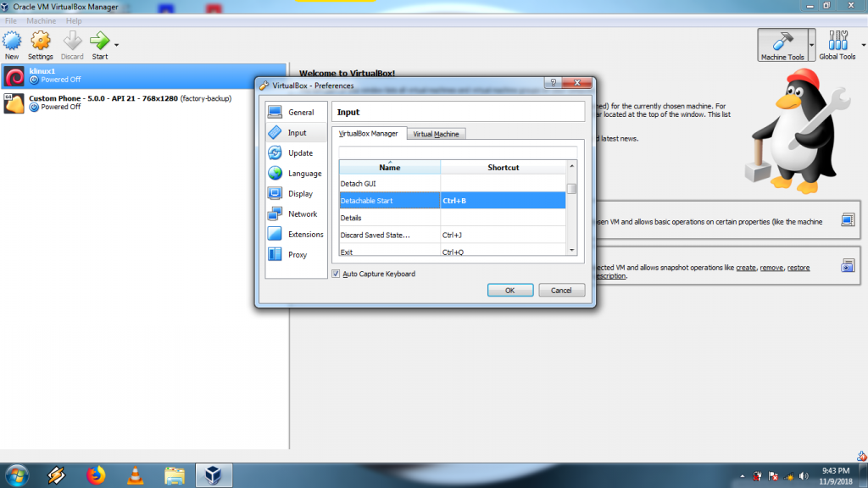868x488 pixels.
Task: Switch to VirtualBox Manager tab
Action: (x=368, y=133)
